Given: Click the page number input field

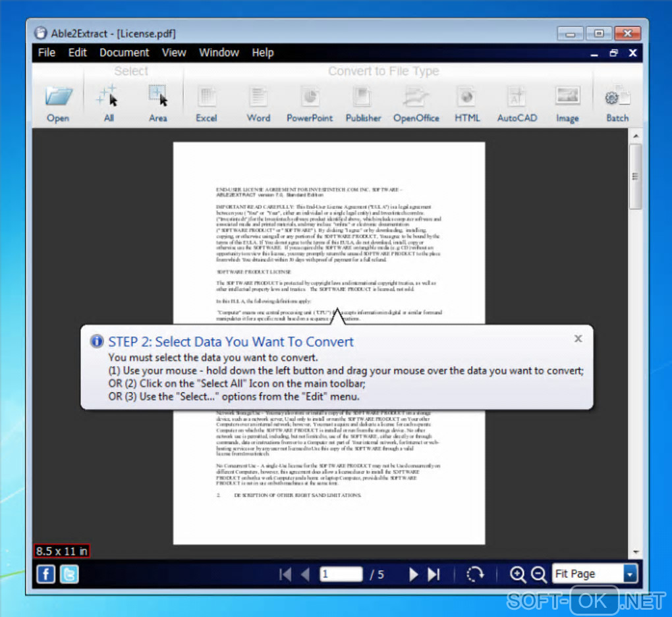Looking at the screenshot, I should coord(341,574).
